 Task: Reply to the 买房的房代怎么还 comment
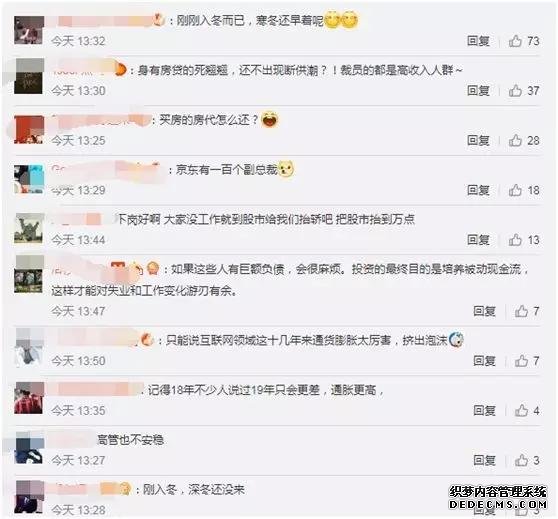(478, 141)
